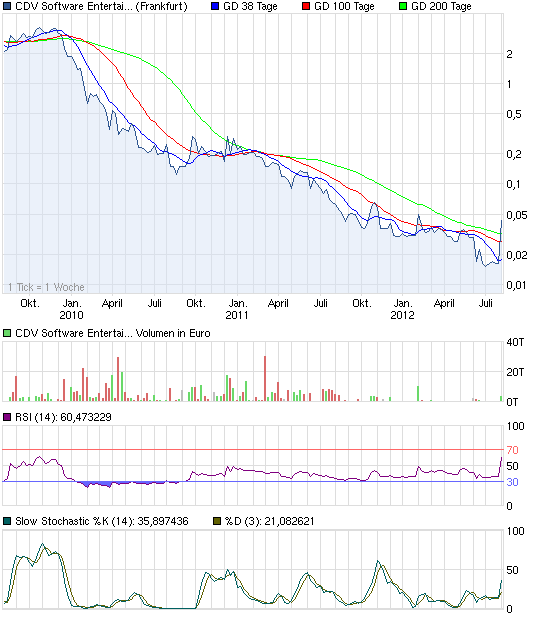
Task: Click the 'Jan. 2010' x-axis label
Action: (71, 309)
